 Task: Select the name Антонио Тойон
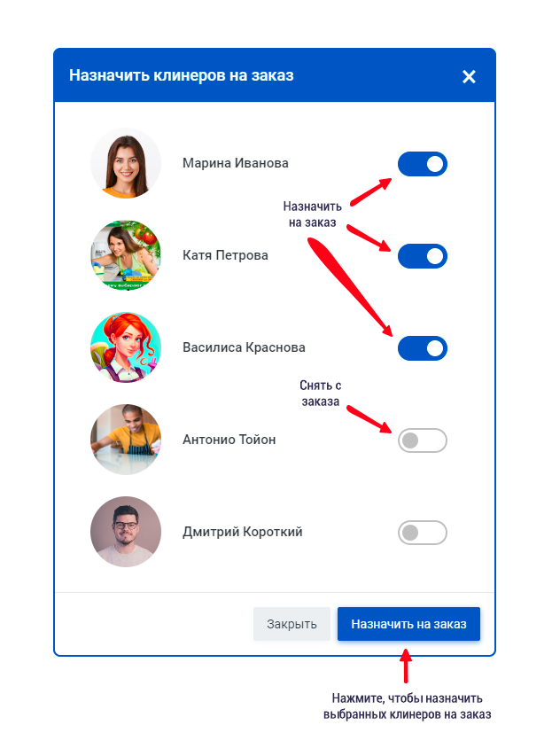pyautogui.click(x=229, y=440)
